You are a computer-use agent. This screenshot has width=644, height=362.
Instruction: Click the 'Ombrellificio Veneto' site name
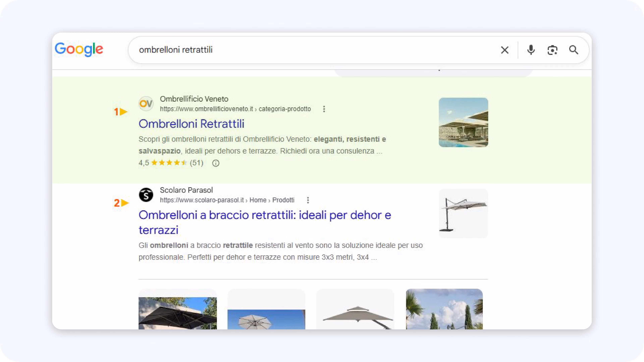(x=194, y=99)
